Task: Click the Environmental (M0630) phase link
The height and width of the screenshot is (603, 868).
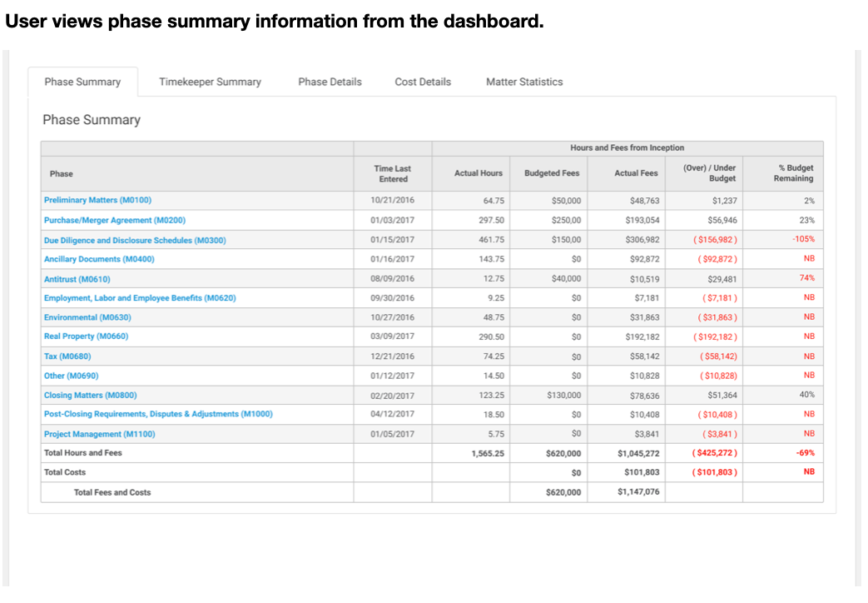Action: pyautogui.click(x=87, y=317)
